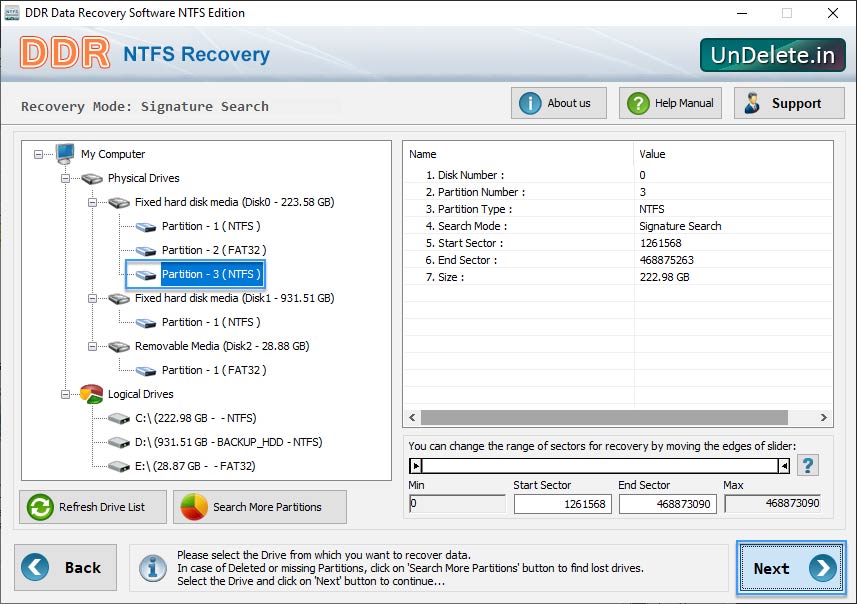Collapse Removable Media Disk2 node
This screenshot has width=857, height=604.
click(92, 347)
